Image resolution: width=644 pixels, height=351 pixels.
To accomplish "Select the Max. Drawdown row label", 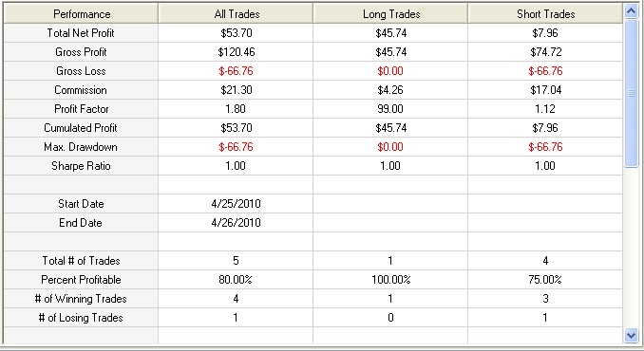I will tap(81, 147).
